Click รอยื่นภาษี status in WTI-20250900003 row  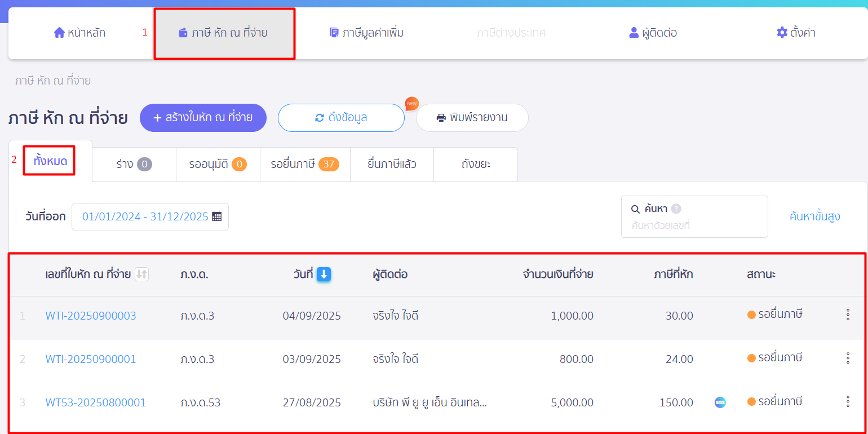[x=774, y=315]
